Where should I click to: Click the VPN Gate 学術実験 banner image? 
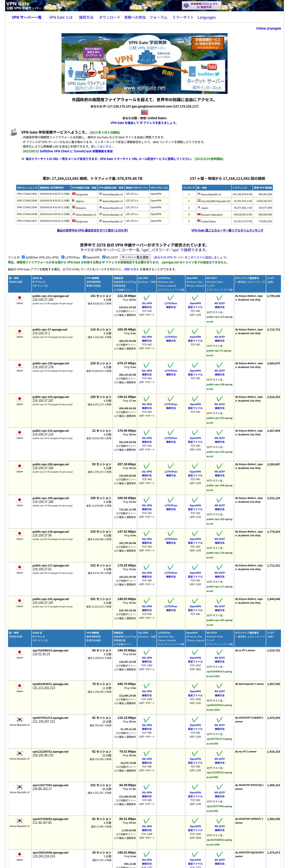coord(144,63)
